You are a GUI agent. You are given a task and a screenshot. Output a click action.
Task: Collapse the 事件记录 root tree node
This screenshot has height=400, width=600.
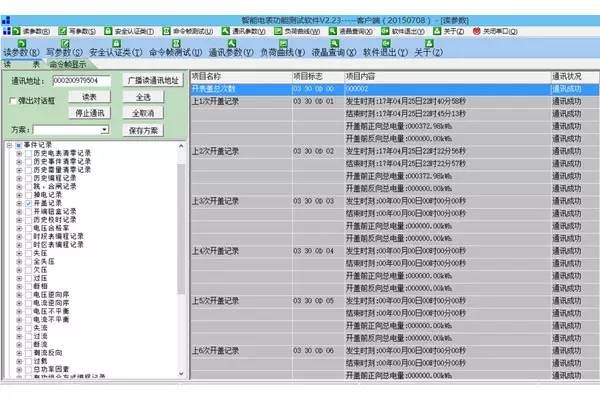pos(9,145)
